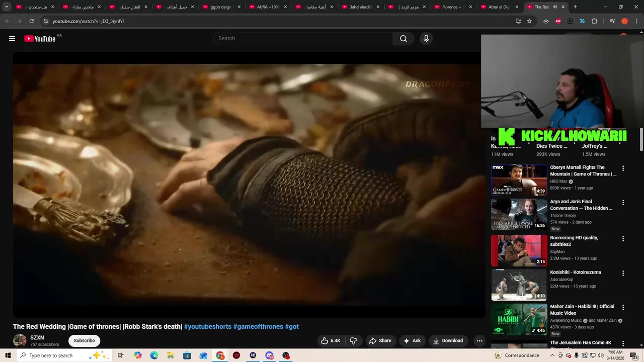
Task: Open Task View on the taskbar
Action: click(x=121, y=355)
